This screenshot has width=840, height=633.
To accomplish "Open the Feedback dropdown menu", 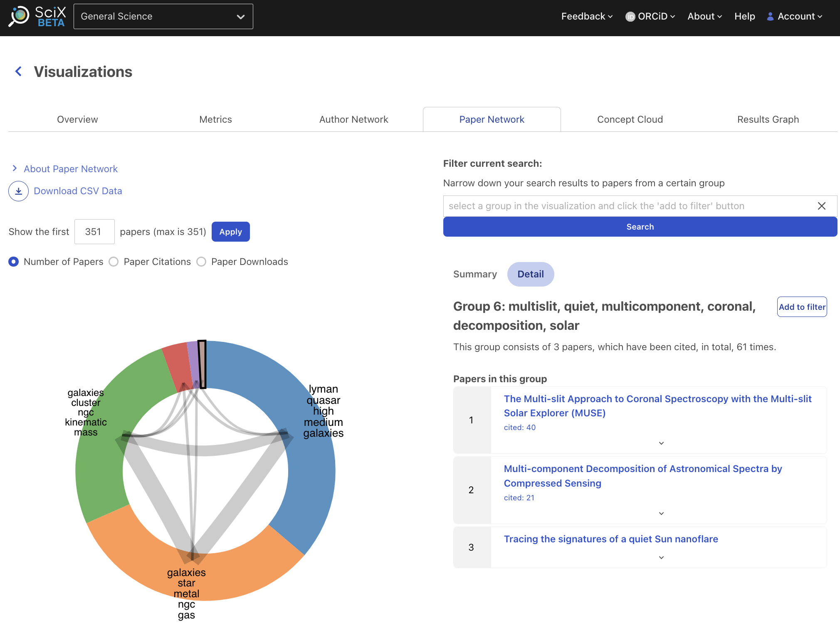I will (x=586, y=17).
